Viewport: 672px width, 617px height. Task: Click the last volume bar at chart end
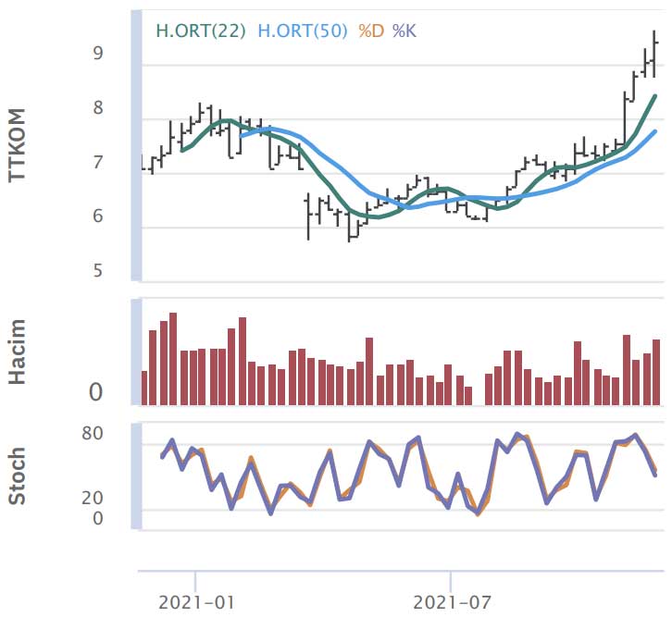click(x=656, y=372)
